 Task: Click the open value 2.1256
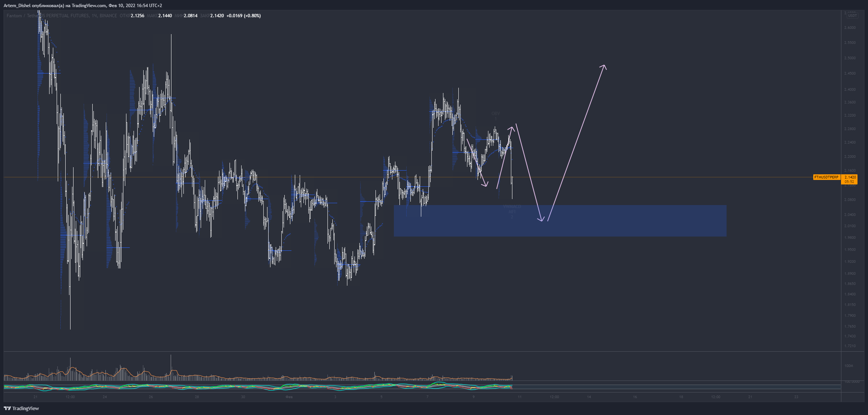coord(138,16)
